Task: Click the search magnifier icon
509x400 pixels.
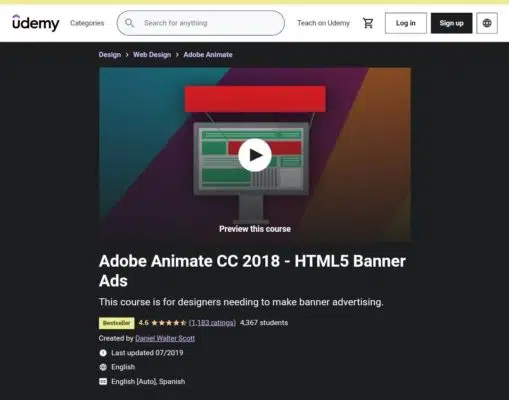Action: click(x=129, y=23)
